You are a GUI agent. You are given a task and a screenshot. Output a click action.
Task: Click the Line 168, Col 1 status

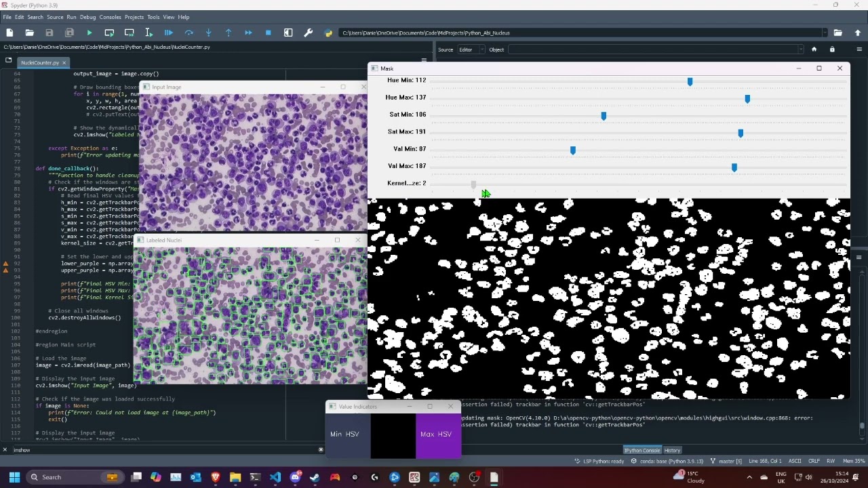click(x=766, y=462)
